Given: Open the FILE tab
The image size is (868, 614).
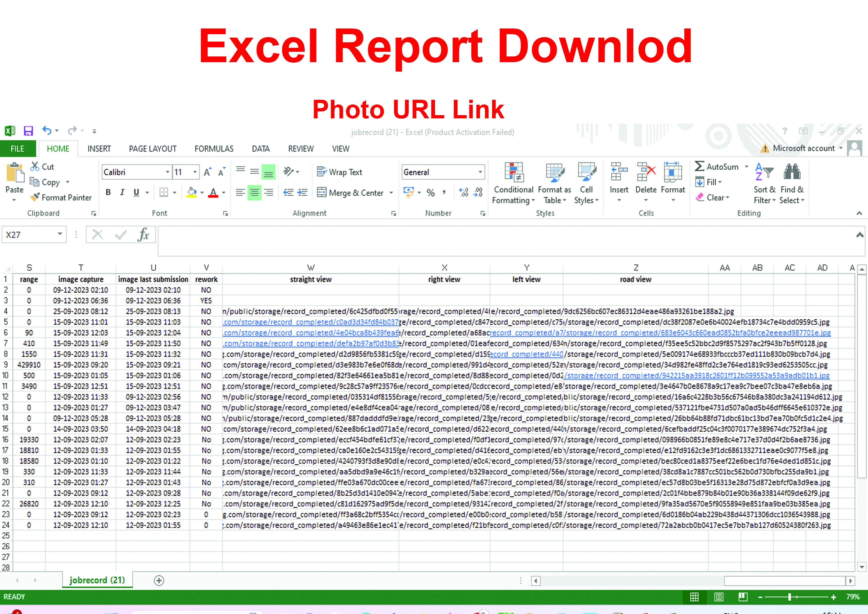Looking at the screenshot, I should (x=18, y=149).
